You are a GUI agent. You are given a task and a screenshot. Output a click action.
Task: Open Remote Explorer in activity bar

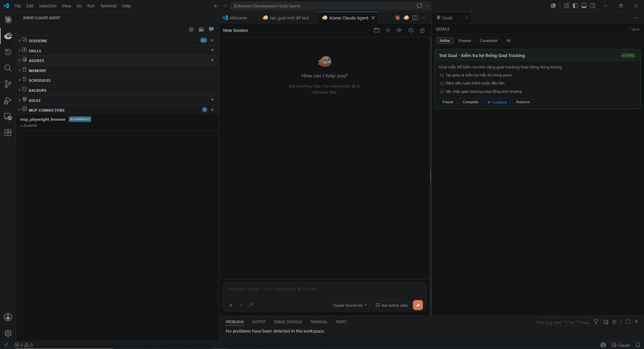pyautogui.click(x=8, y=116)
